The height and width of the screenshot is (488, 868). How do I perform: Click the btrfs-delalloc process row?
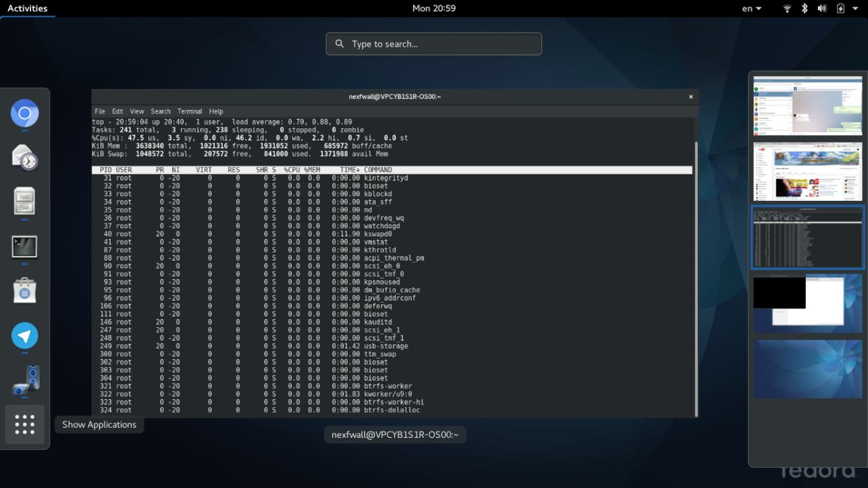click(392, 410)
